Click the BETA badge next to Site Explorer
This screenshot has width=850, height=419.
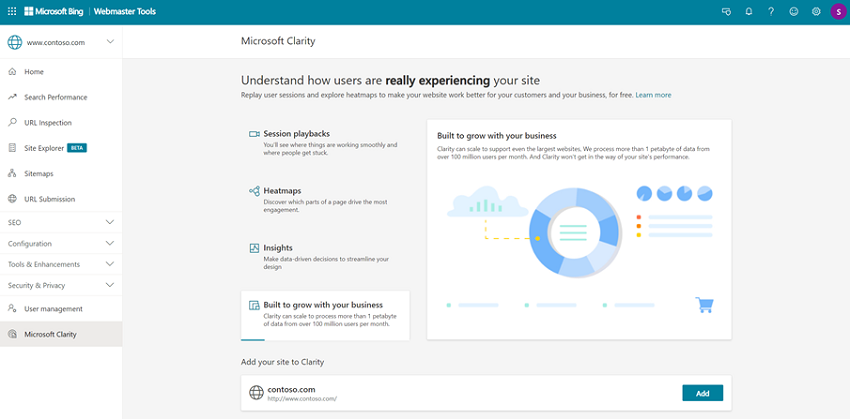[x=77, y=148]
